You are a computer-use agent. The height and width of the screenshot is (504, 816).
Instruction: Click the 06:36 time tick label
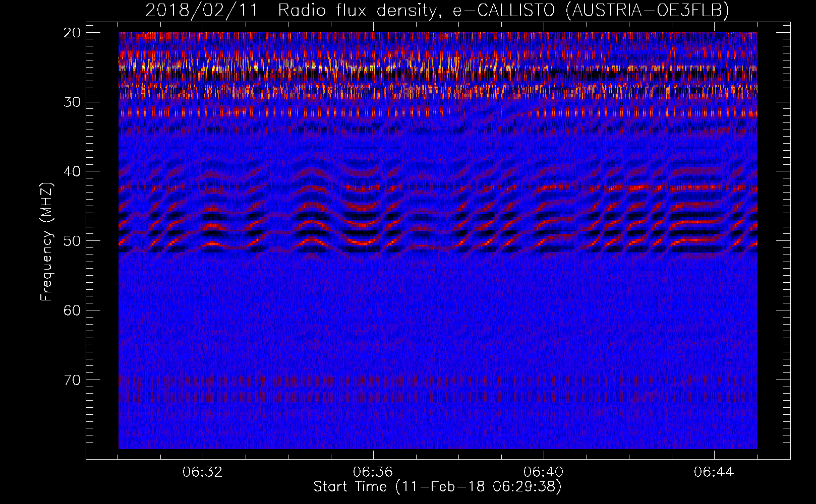(x=373, y=472)
